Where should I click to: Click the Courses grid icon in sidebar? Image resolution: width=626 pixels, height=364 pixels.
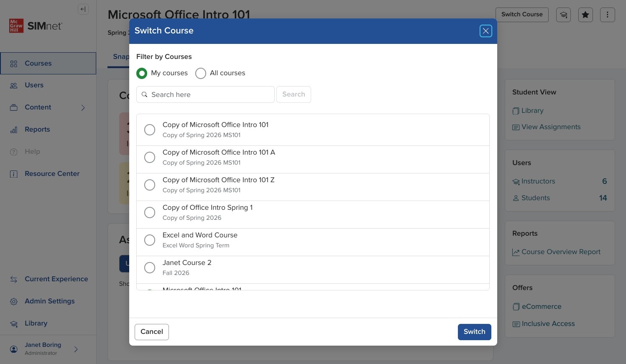point(14,64)
